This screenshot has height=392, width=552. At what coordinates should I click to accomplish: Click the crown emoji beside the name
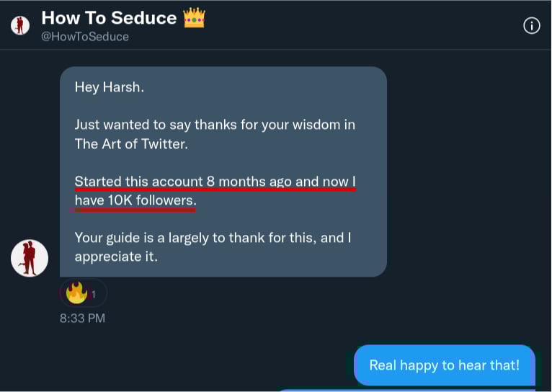(194, 18)
